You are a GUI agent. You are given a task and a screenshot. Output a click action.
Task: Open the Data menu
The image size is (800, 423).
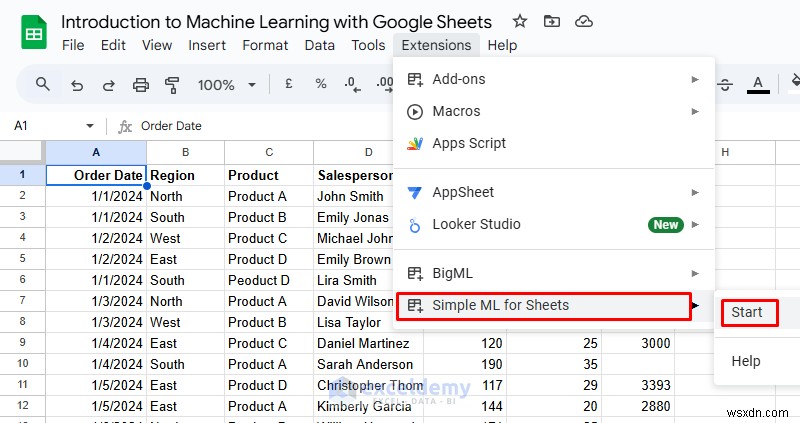tap(319, 45)
